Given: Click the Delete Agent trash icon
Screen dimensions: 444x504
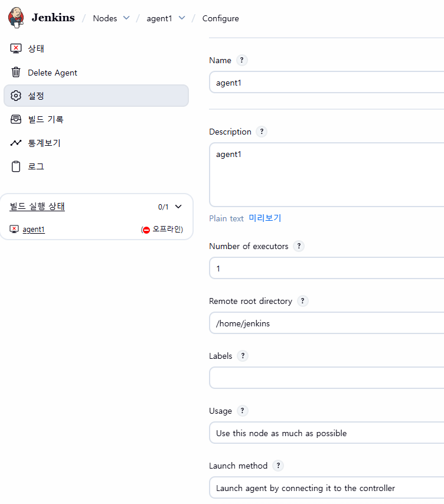Looking at the screenshot, I should [x=16, y=73].
